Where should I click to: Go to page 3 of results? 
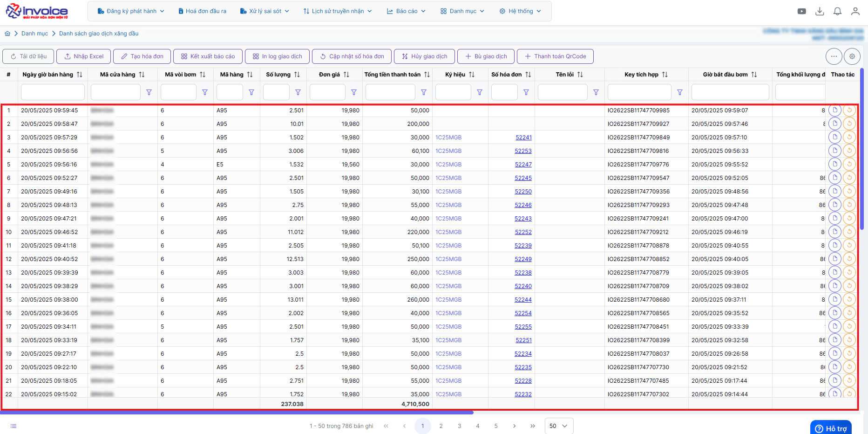(459, 426)
